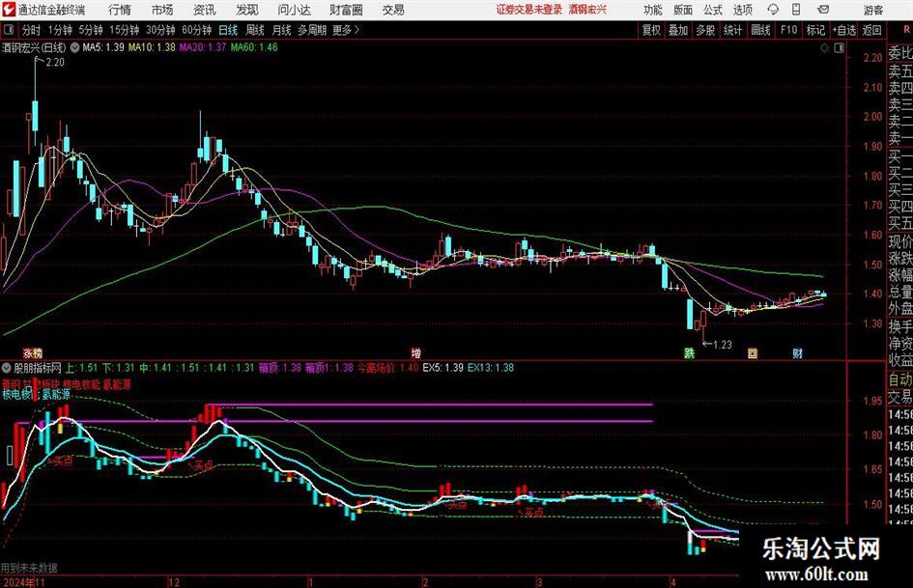Click the MA5: 1.39 moving average label
This screenshot has width=913, height=588.
tap(103, 47)
